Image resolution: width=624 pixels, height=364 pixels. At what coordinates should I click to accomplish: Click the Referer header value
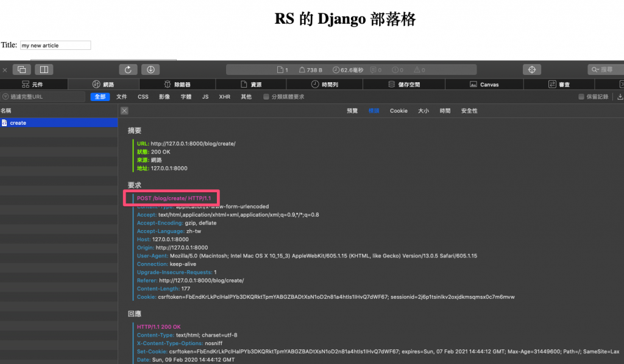pyautogui.click(x=201, y=280)
